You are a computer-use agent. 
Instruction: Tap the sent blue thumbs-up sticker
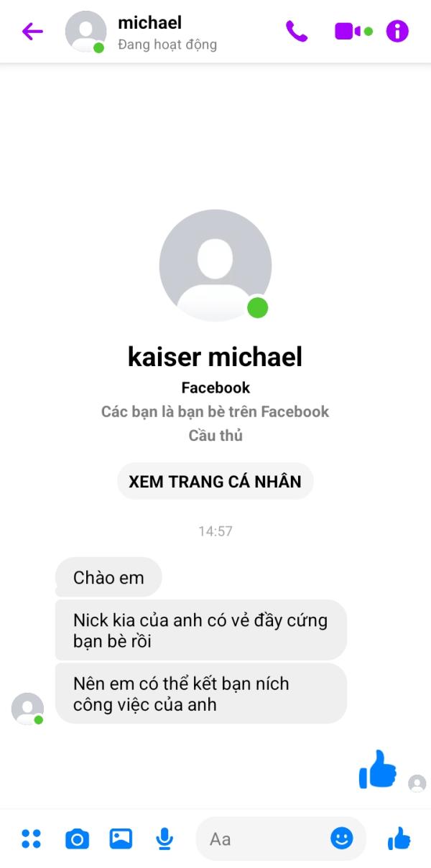click(378, 769)
